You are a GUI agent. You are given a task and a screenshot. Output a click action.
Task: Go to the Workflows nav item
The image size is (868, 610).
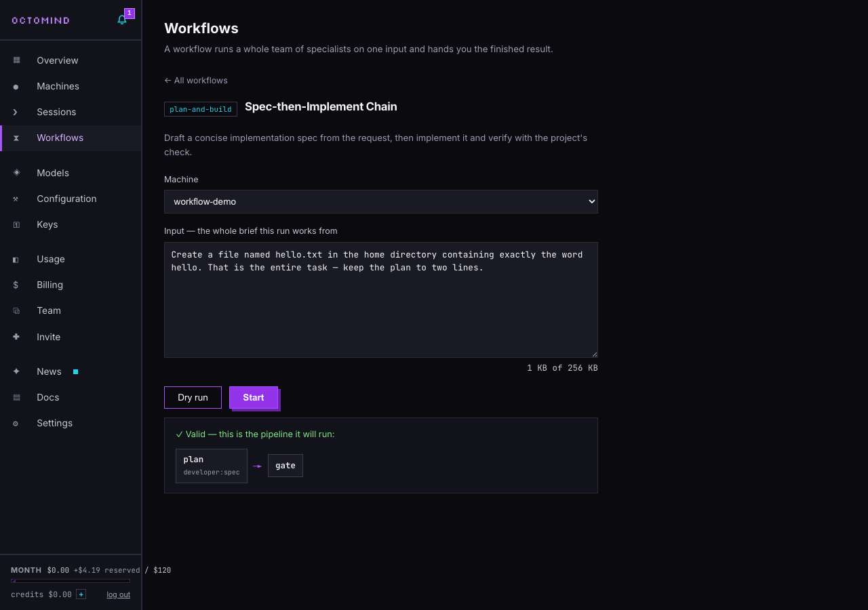click(71, 138)
